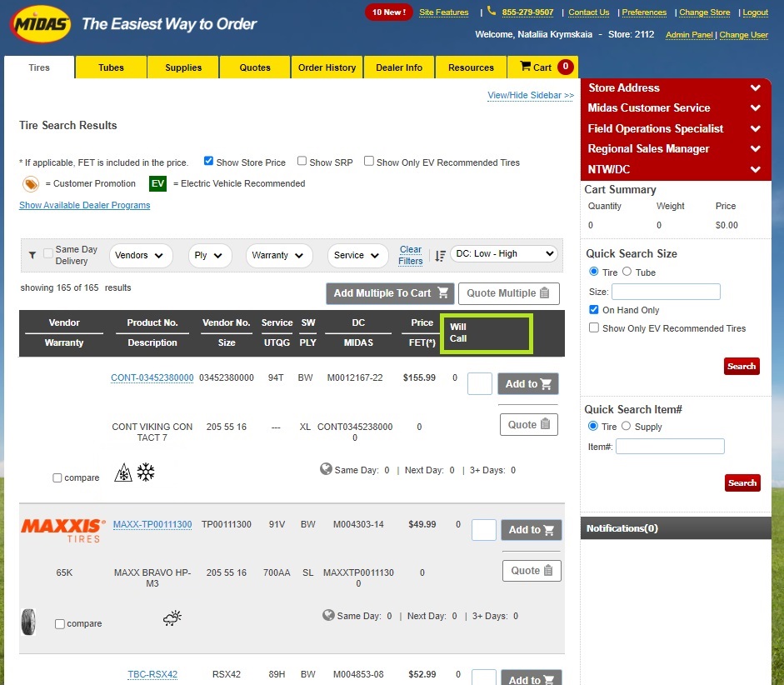This screenshot has width=784, height=685.
Task: Open the DC: Low - High sort dropdown
Action: (504, 254)
